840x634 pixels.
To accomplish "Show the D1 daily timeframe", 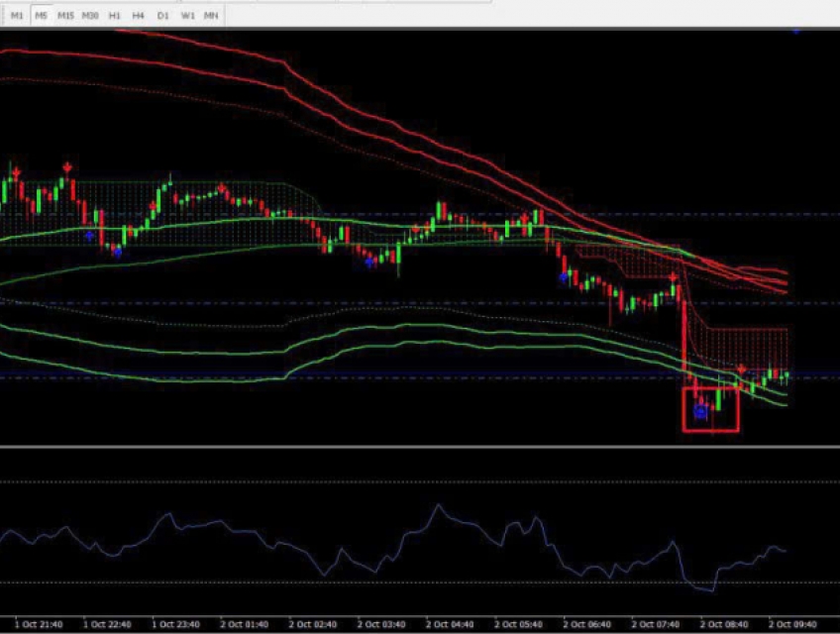I will [x=163, y=16].
